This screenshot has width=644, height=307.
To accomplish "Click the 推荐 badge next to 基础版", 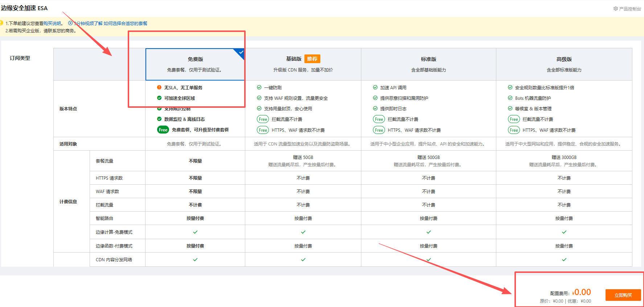I will click(312, 59).
